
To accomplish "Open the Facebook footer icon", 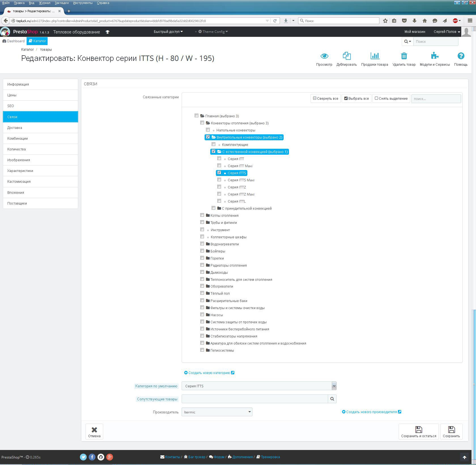I will click(x=92, y=457).
